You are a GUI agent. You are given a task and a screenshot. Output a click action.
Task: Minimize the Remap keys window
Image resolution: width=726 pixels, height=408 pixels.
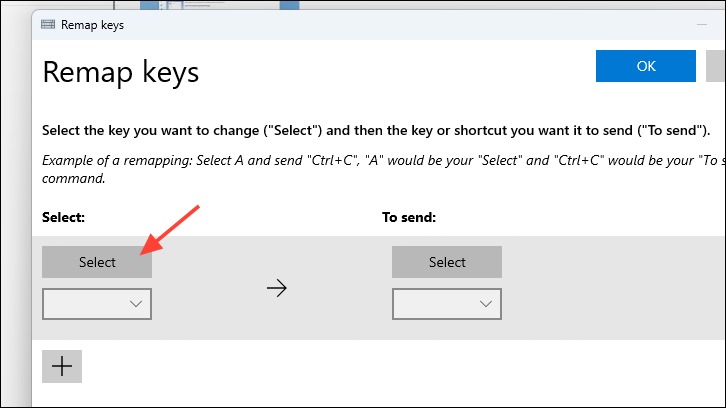point(702,25)
